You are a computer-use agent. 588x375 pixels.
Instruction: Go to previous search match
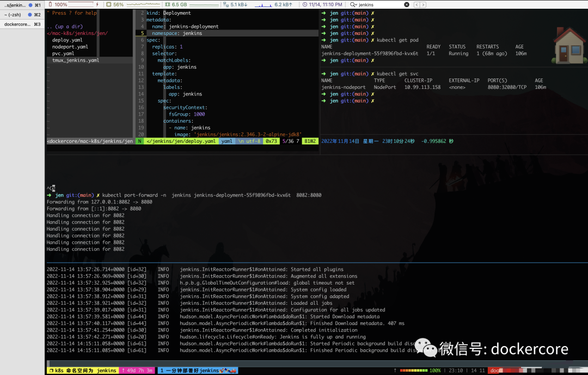coord(416,4)
